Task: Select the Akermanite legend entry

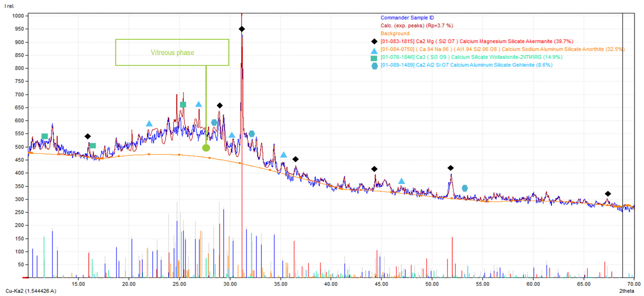Action: tap(477, 41)
